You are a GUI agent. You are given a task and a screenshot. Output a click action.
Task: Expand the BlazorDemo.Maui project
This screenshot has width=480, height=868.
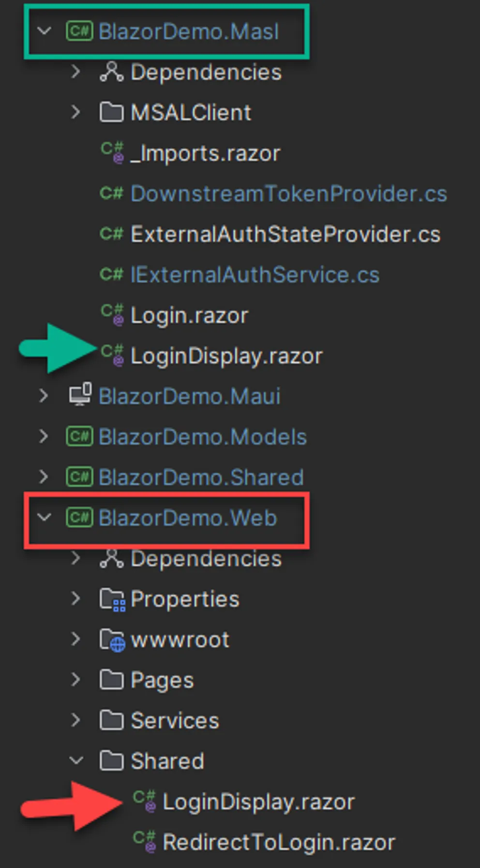[x=44, y=396]
